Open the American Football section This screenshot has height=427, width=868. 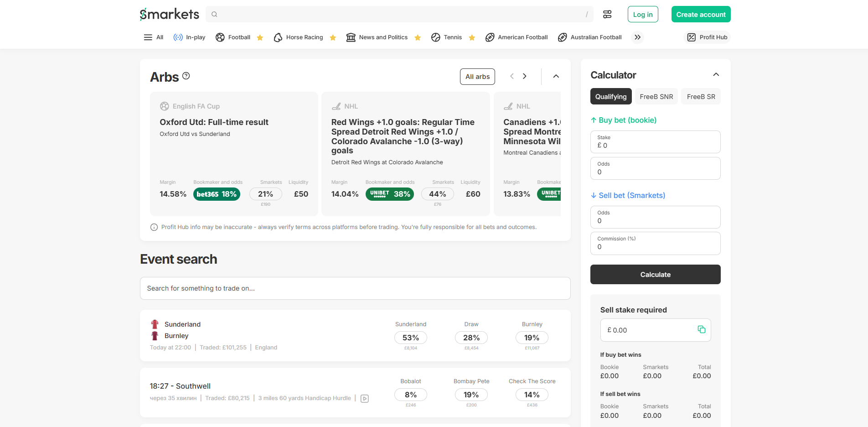[x=517, y=37]
